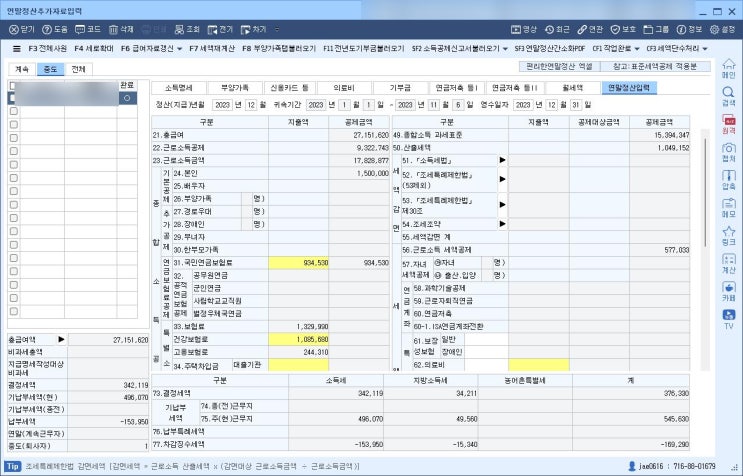Open 카페 icon in sidebar

(728, 291)
